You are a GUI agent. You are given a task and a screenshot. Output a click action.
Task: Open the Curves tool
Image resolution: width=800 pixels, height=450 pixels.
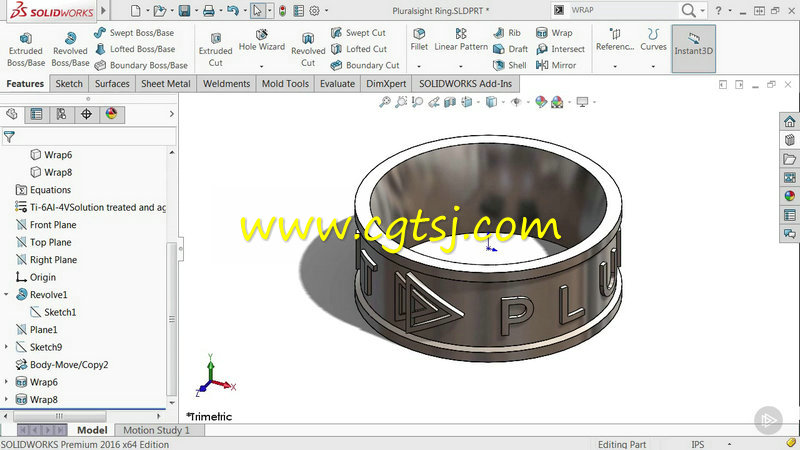tap(653, 40)
